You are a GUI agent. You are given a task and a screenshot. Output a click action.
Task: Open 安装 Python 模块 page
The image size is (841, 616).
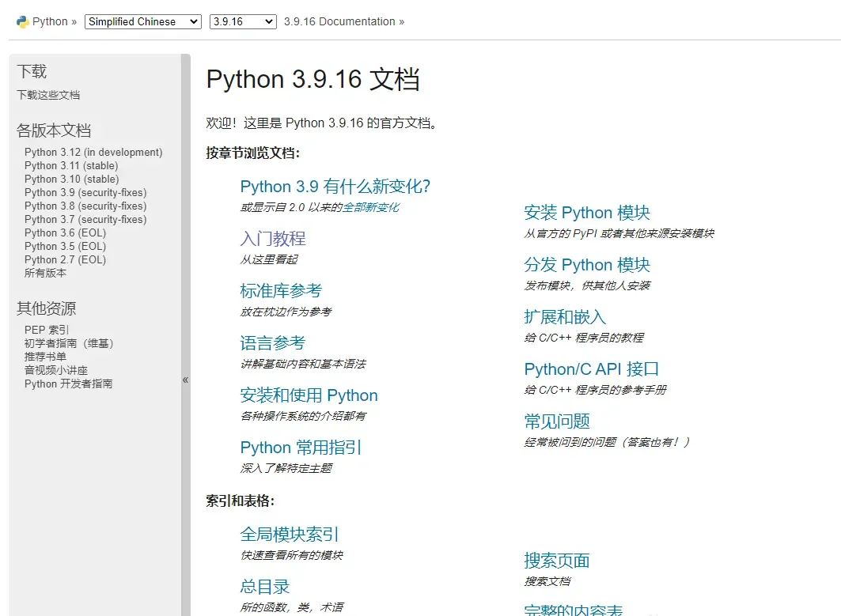point(587,212)
